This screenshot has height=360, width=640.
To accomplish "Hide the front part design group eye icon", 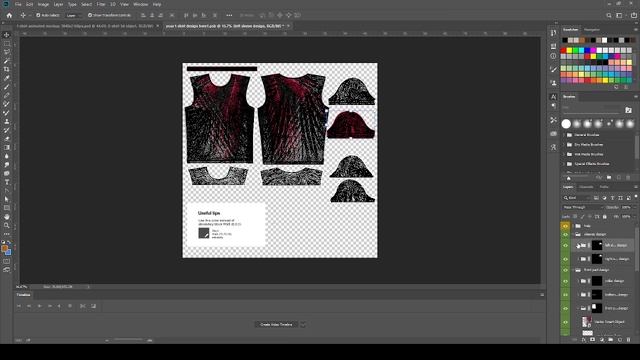I will [x=565, y=270].
